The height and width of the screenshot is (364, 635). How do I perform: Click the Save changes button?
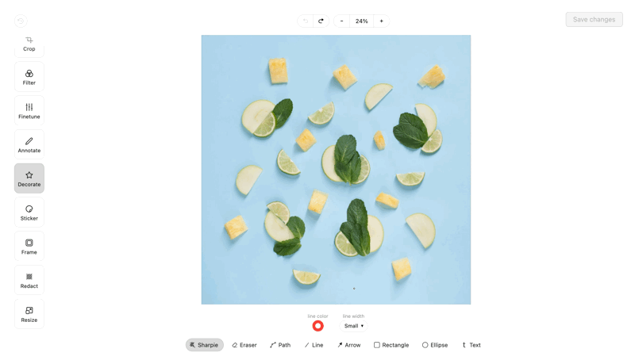coord(594,19)
